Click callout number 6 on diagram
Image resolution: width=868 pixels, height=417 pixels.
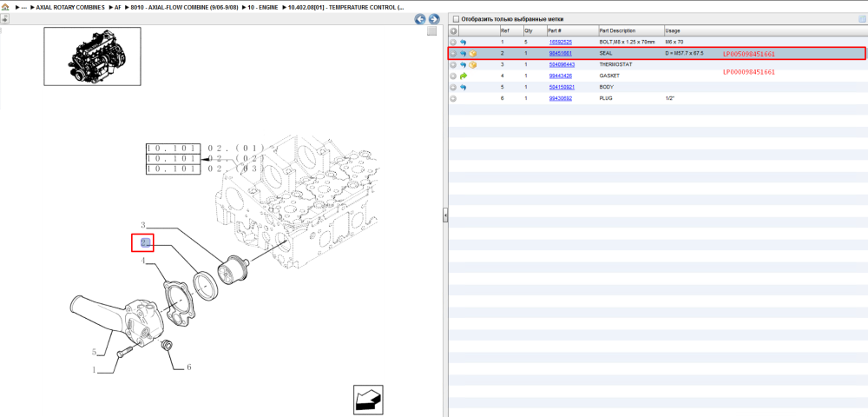coord(188,367)
